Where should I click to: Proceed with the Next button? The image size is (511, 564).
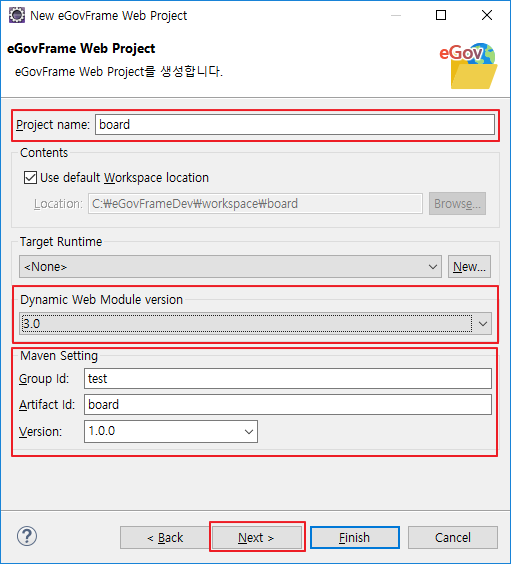[257, 538]
